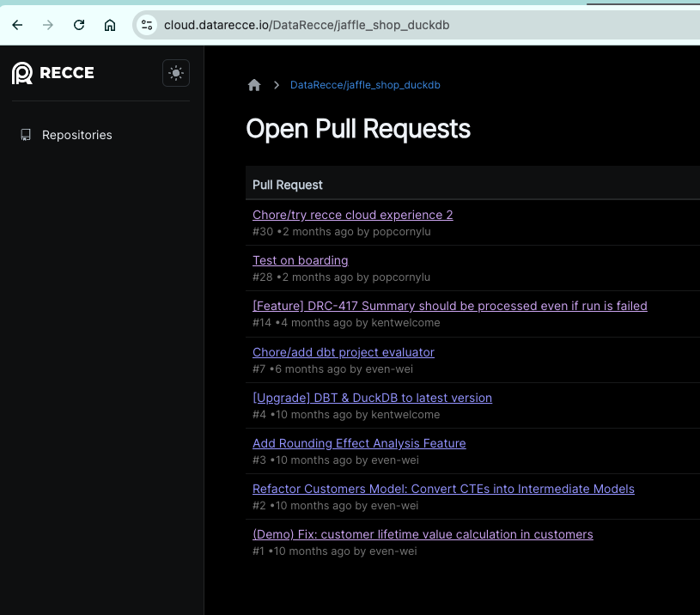This screenshot has height=615, width=700.
Task: Click '#1 •10 months ago by even-wei' text
Action: click(x=335, y=551)
